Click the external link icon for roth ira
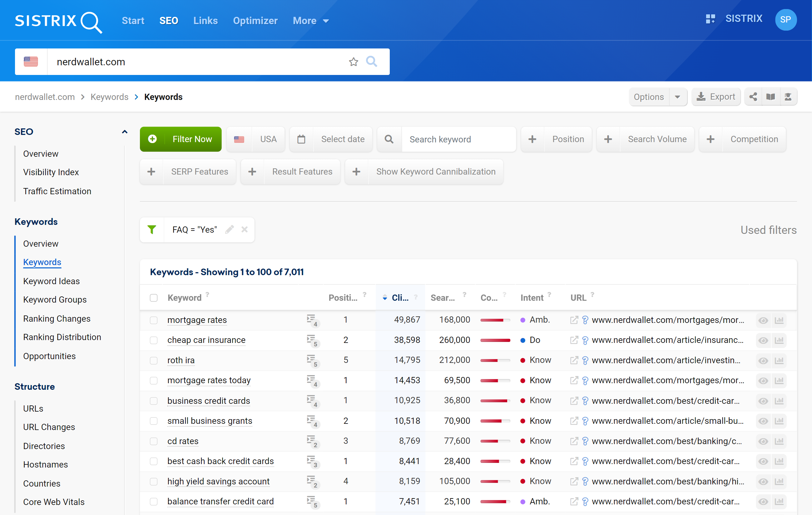The image size is (812, 515). [x=575, y=360]
